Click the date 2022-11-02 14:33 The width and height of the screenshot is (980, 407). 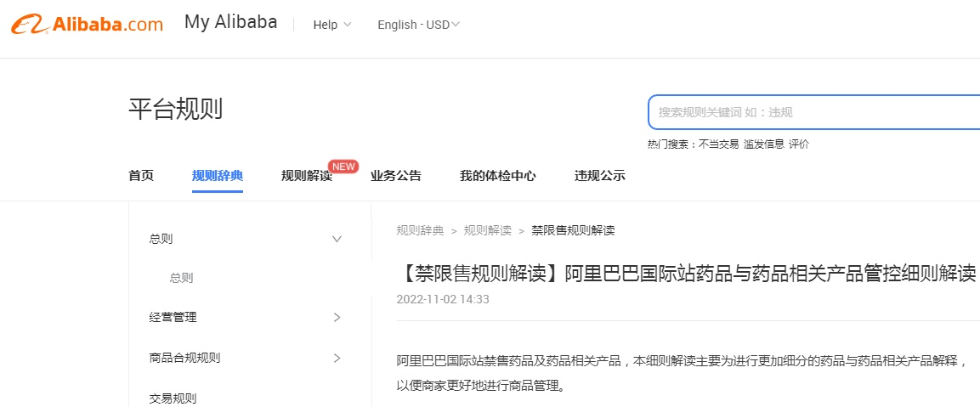(x=443, y=299)
